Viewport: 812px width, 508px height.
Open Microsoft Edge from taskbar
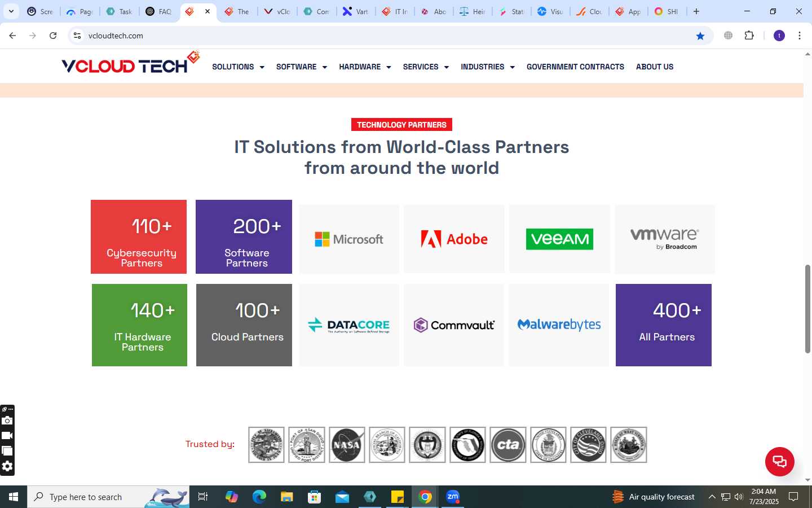coord(259,497)
